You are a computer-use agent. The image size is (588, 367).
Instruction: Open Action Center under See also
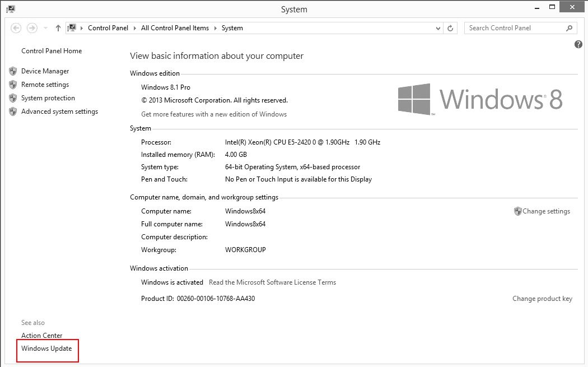point(41,336)
